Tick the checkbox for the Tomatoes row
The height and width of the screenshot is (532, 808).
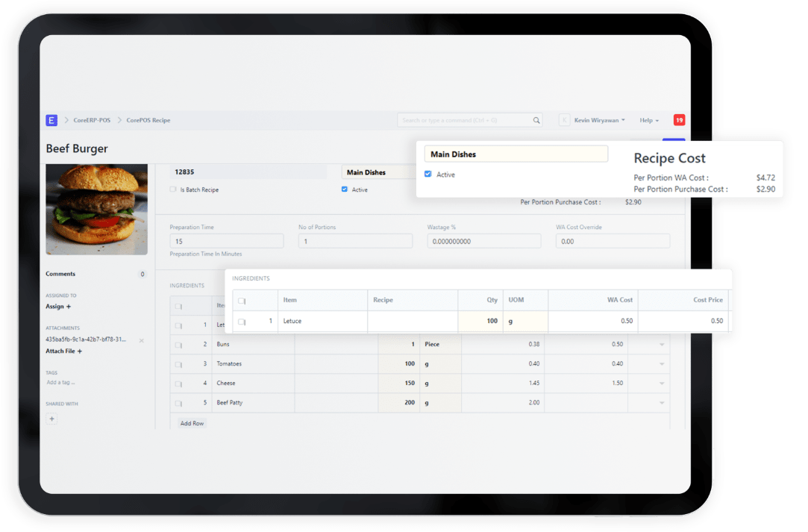[178, 364]
